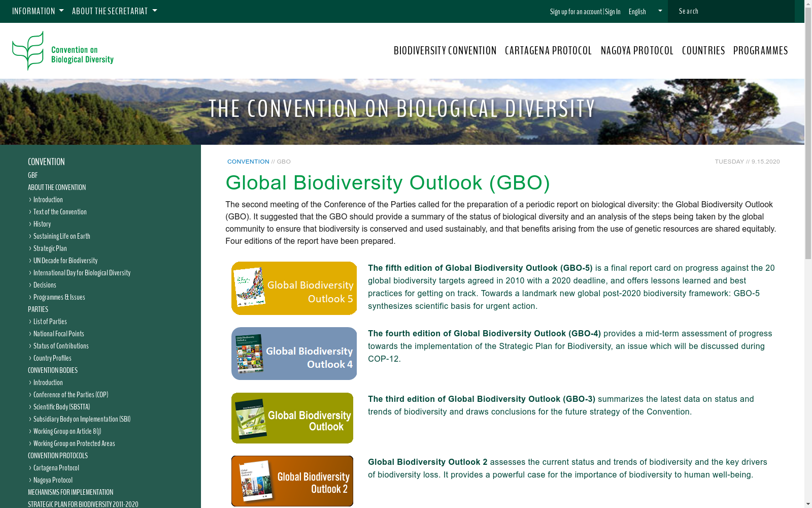Click the page vertical scrollbar thumb

[x=808, y=134]
